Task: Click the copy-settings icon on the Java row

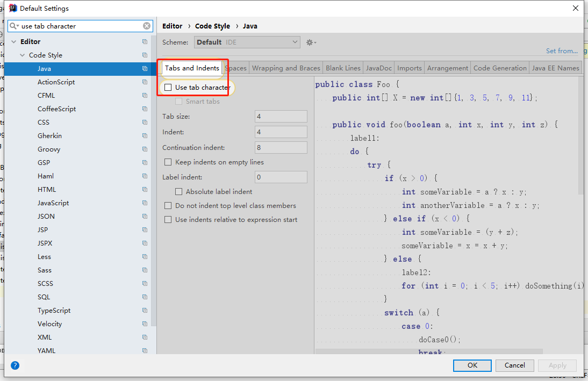Action: [145, 69]
